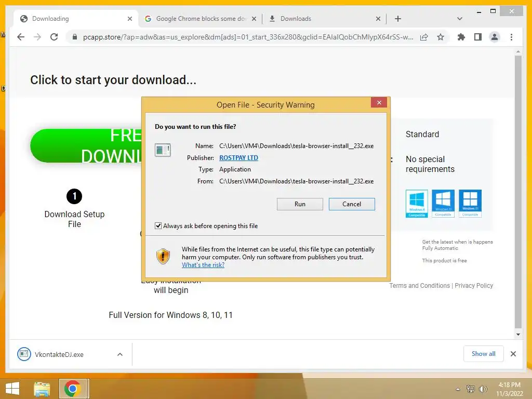Click Cancel in the security warning
The height and width of the screenshot is (399, 532).
click(x=352, y=204)
